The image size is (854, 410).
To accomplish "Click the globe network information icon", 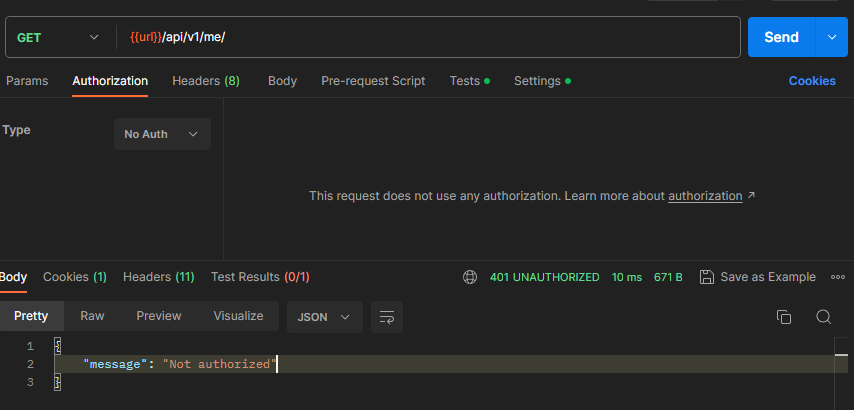I will [x=469, y=277].
